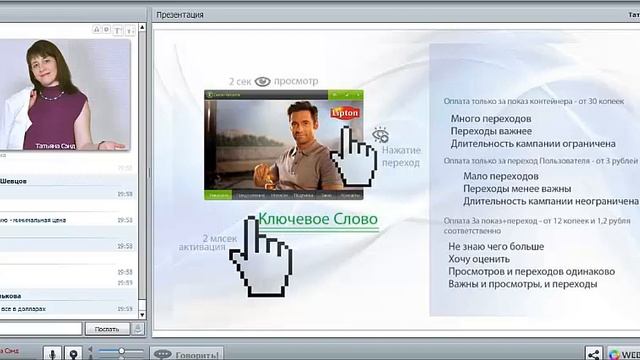Select the chat sender name Шевцов

13,181
